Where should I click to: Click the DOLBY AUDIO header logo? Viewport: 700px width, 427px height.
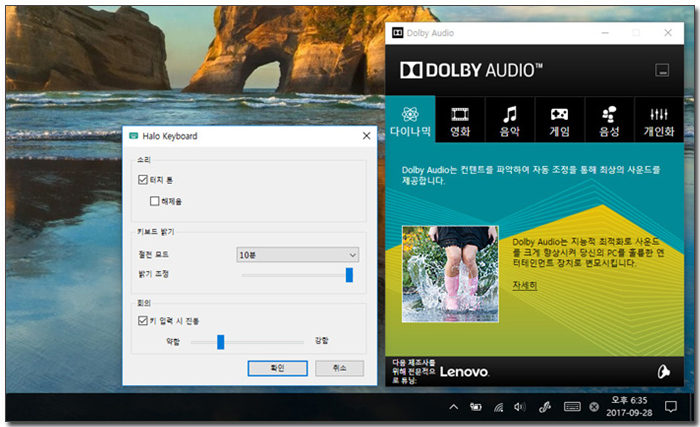click(471, 70)
